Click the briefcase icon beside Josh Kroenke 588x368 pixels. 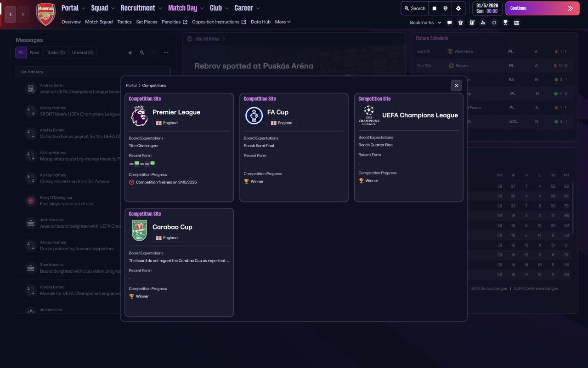31,223
